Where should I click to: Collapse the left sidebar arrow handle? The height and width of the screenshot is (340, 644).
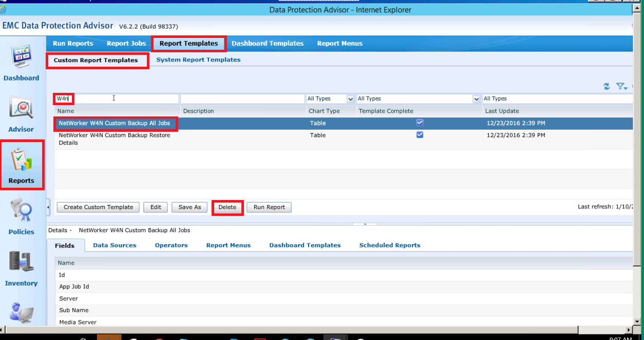pos(48,207)
